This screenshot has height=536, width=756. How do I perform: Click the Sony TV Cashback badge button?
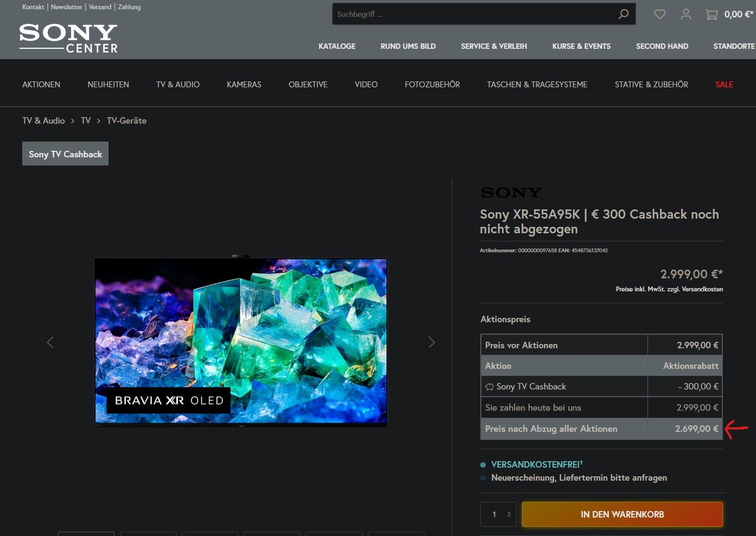coord(65,154)
